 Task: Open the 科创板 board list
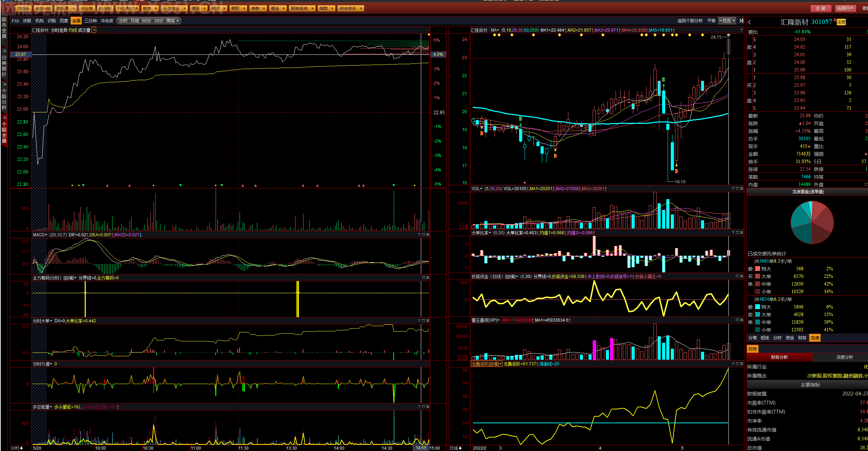pos(105,8)
